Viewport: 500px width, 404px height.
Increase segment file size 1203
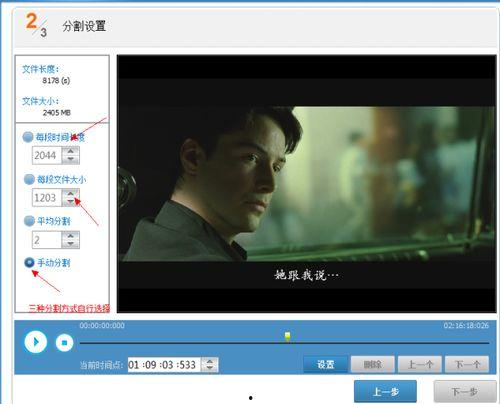click(x=71, y=193)
